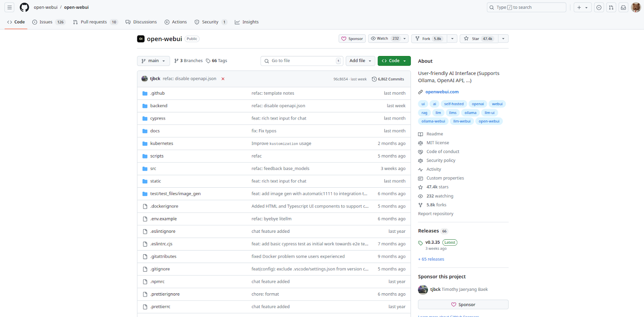Click the search bar in header

[x=526, y=7]
